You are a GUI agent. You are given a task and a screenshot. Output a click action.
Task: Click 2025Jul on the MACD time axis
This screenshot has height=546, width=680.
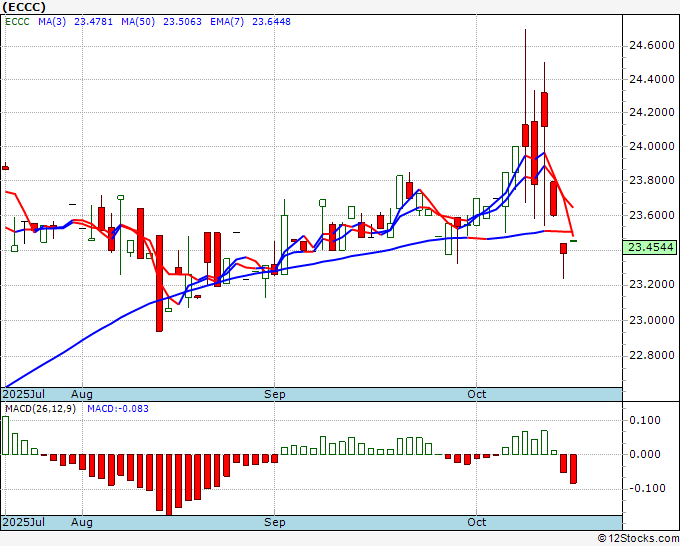point(24,522)
